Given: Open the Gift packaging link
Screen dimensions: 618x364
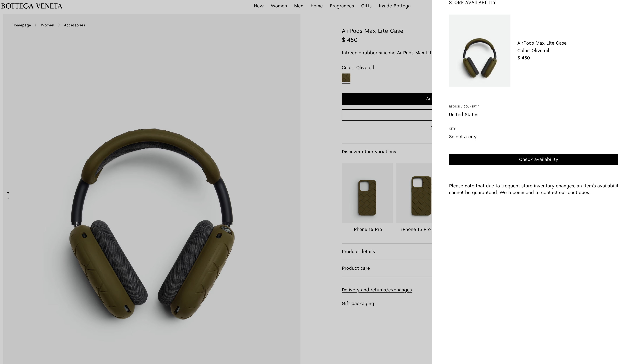Looking at the screenshot, I should [x=358, y=303].
